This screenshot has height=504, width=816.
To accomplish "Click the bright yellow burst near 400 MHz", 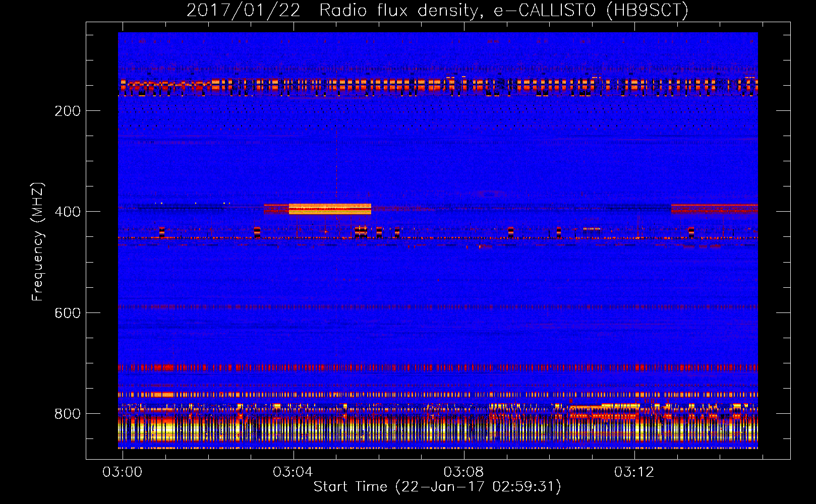I will point(330,209).
